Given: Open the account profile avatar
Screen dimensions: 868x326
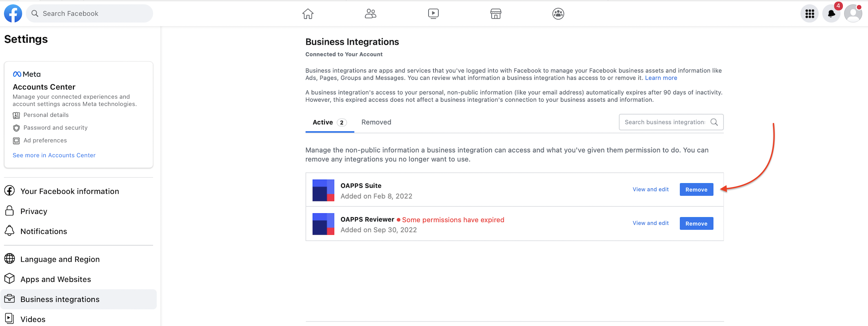Looking at the screenshot, I should 853,14.
